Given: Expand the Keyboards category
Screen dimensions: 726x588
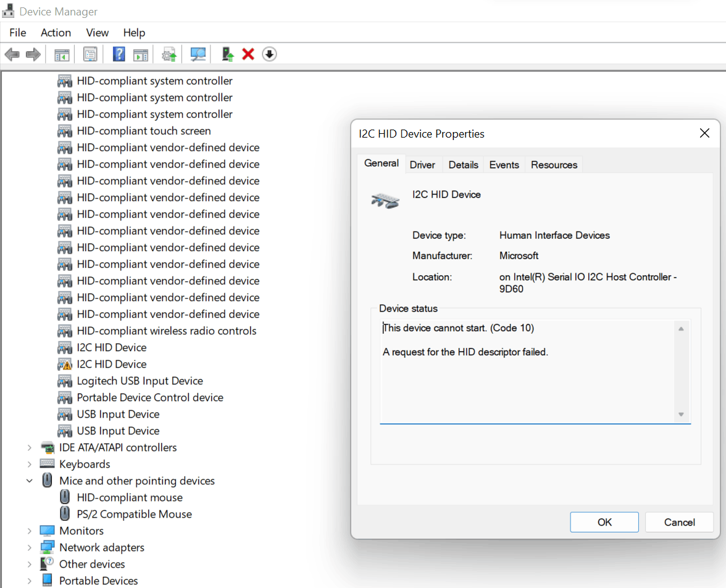Looking at the screenshot, I should click(30, 464).
